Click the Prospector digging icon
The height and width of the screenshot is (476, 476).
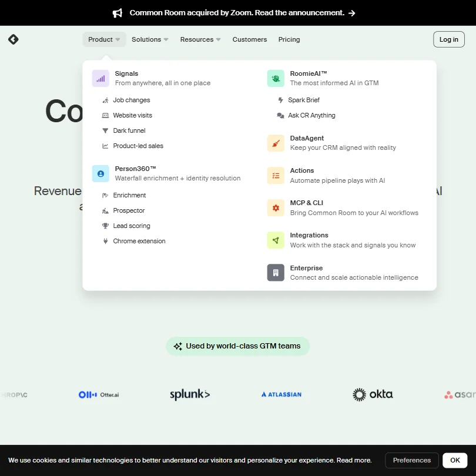[105, 211]
